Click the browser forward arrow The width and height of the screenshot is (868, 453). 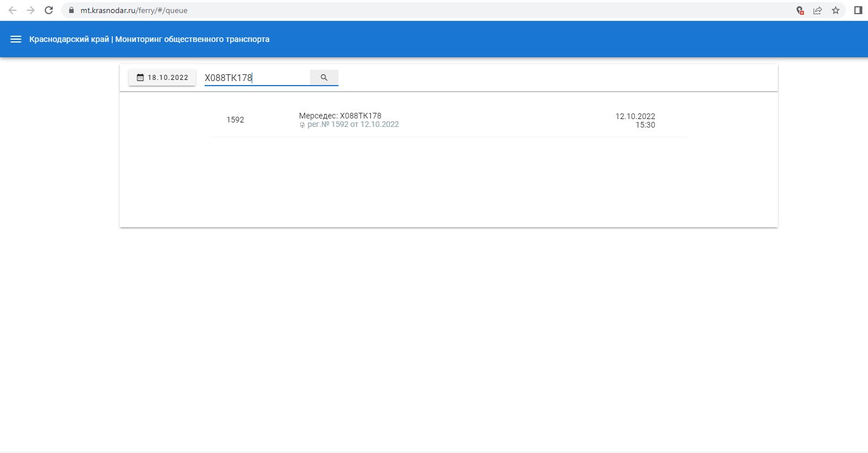pyautogui.click(x=31, y=10)
